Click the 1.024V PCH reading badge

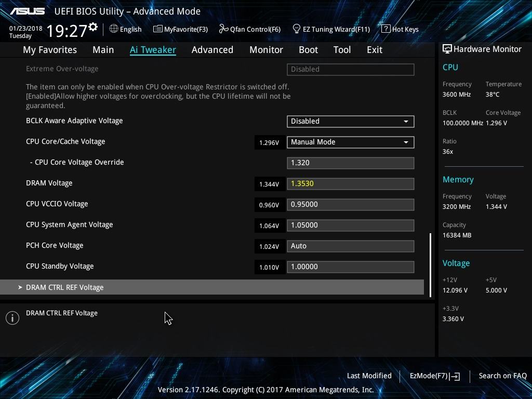click(270, 246)
